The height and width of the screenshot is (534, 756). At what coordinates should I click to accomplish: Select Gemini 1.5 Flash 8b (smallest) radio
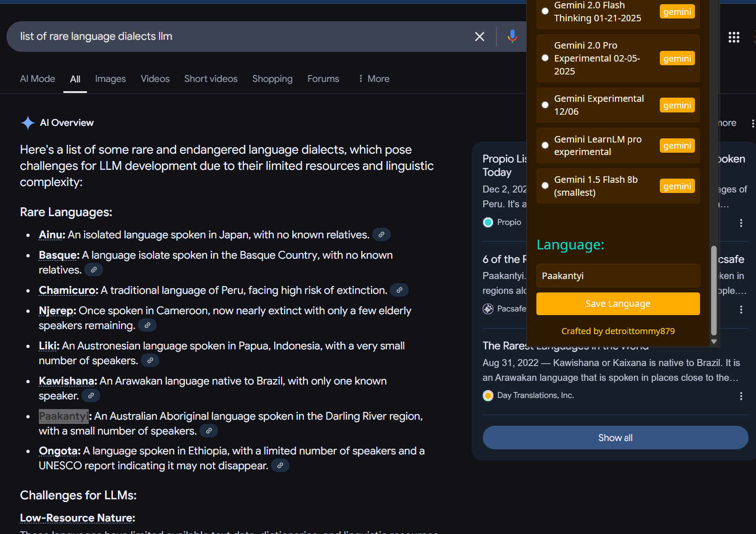click(x=545, y=186)
